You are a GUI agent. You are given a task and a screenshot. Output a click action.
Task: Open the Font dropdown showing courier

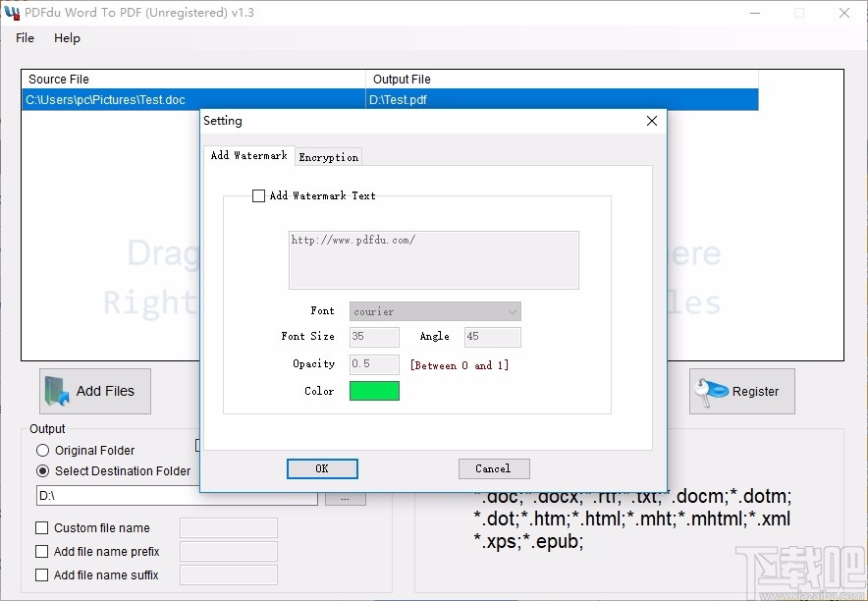[x=514, y=310]
